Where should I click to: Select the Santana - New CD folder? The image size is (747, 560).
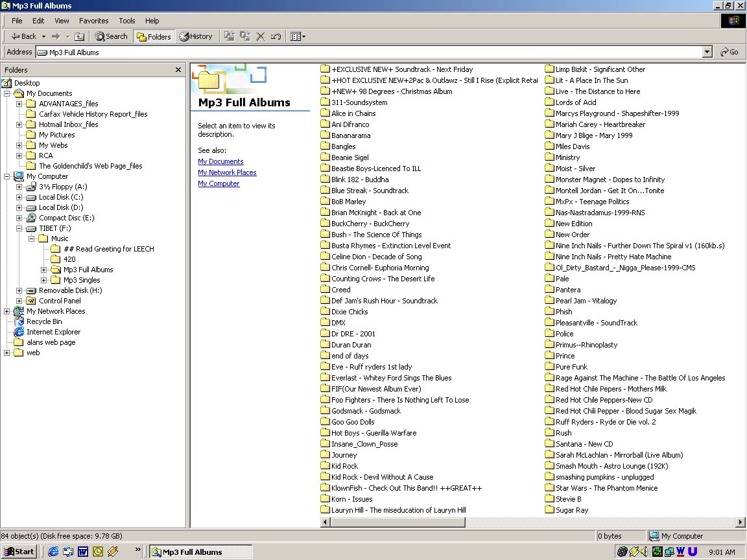pos(584,444)
